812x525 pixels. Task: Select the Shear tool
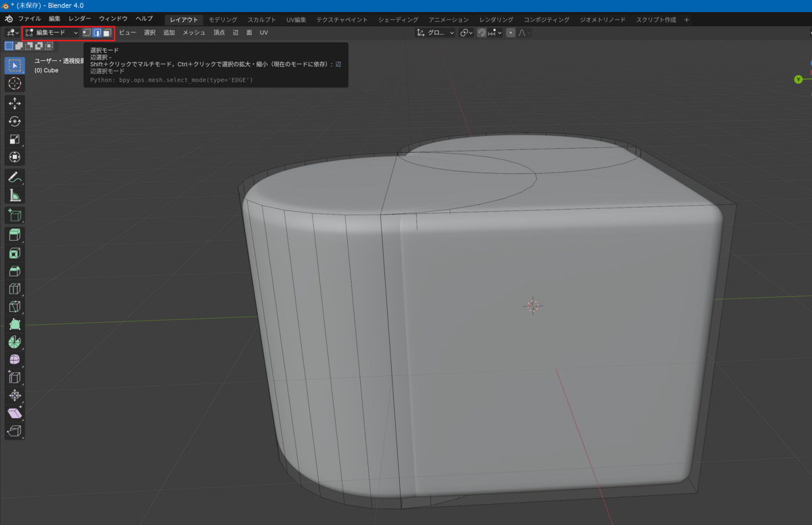tap(14, 413)
